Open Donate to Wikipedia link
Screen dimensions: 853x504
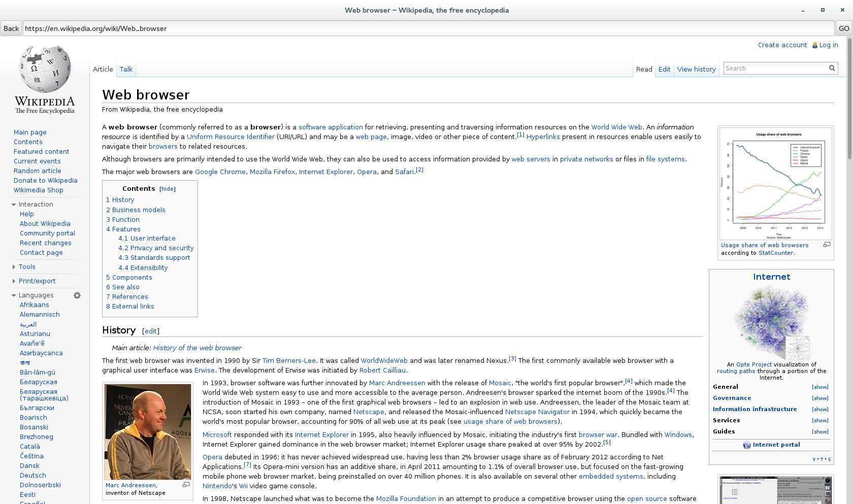[46, 181]
